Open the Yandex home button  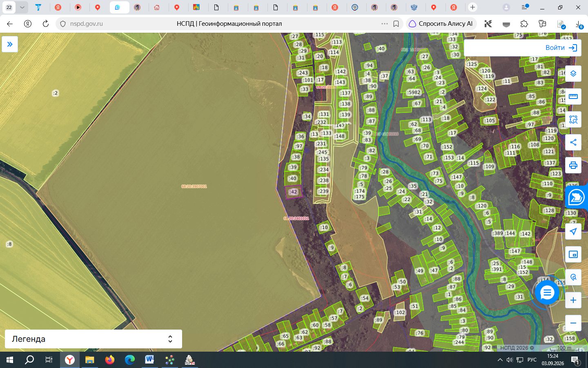point(28,24)
